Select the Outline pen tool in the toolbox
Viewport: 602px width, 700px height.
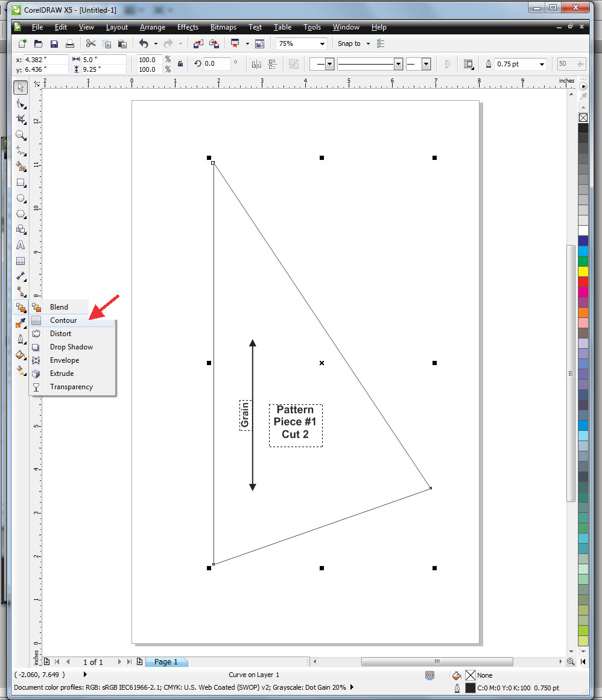21,339
